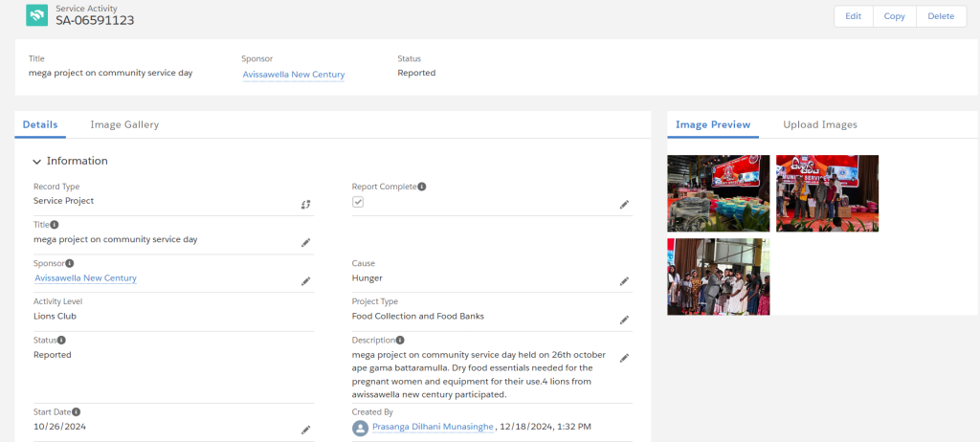Click the Edit button
Image resolution: width=980 pixels, height=442 pixels.
click(x=853, y=16)
